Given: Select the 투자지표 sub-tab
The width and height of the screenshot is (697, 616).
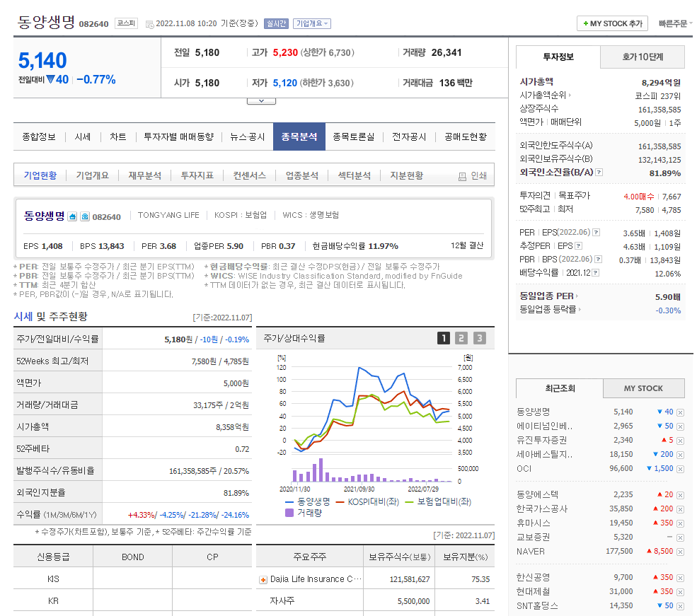Looking at the screenshot, I should coord(197,175).
